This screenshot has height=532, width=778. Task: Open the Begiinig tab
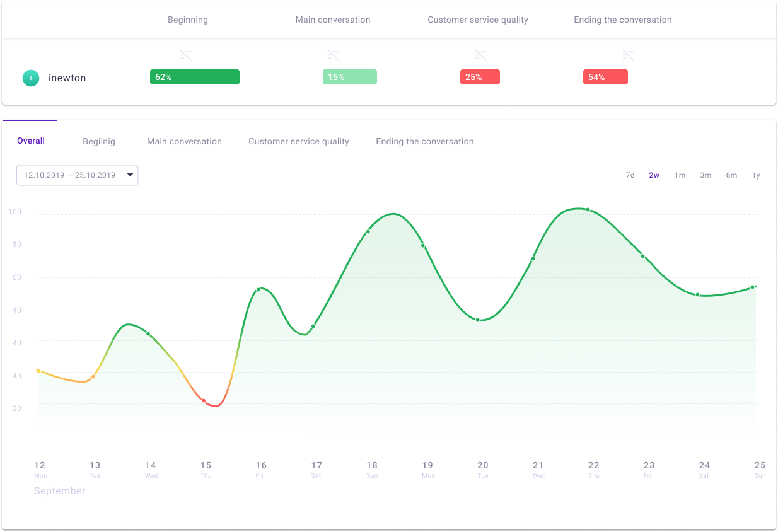(x=98, y=141)
